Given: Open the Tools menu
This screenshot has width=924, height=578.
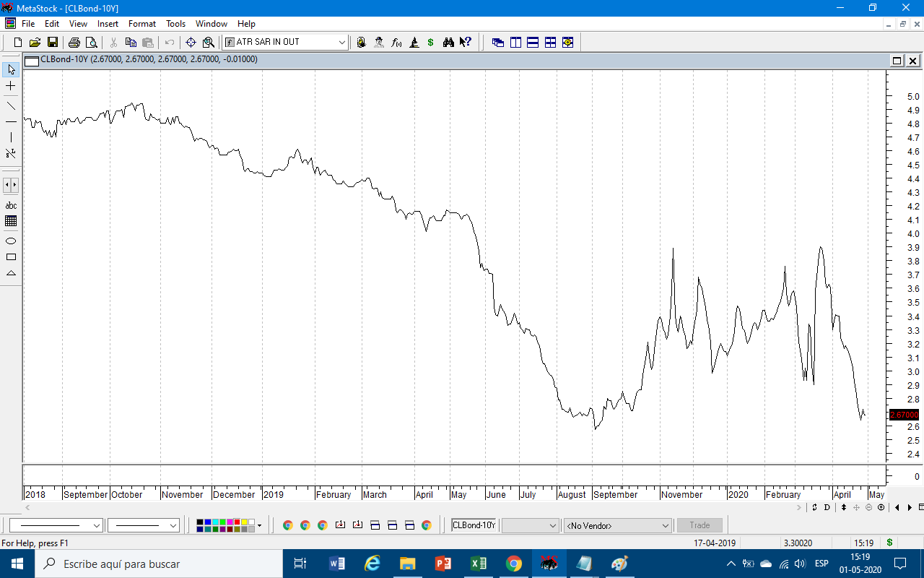Looking at the screenshot, I should [175, 24].
